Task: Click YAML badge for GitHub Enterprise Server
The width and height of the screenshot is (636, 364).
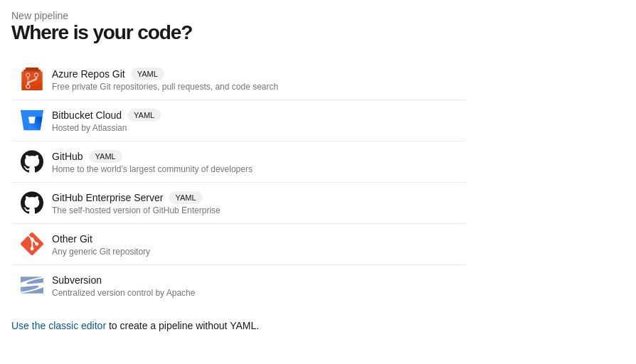Action: (x=186, y=198)
